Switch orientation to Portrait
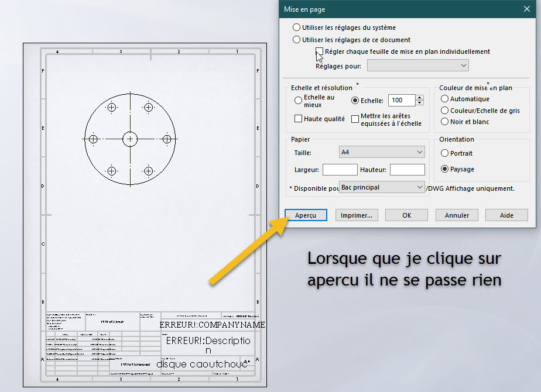The image size is (541, 392). click(445, 153)
